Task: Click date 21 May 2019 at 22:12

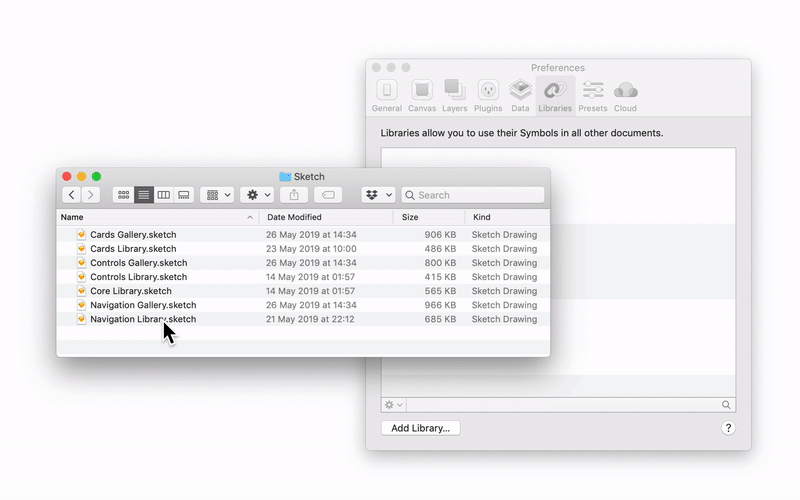Action: [x=310, y=319]
